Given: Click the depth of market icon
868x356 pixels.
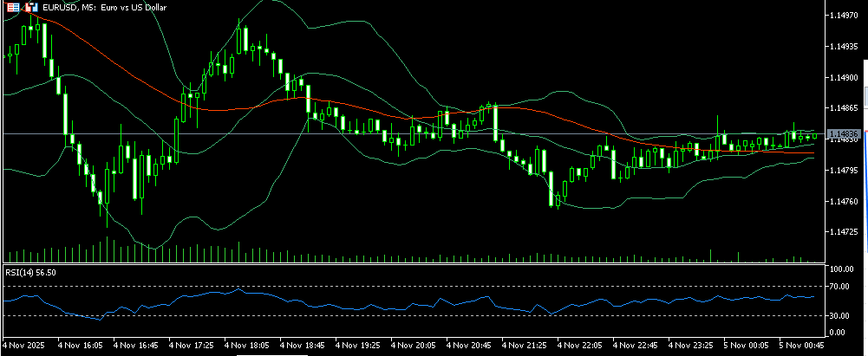Looking at the screenshot, I should tap(30, 7).
